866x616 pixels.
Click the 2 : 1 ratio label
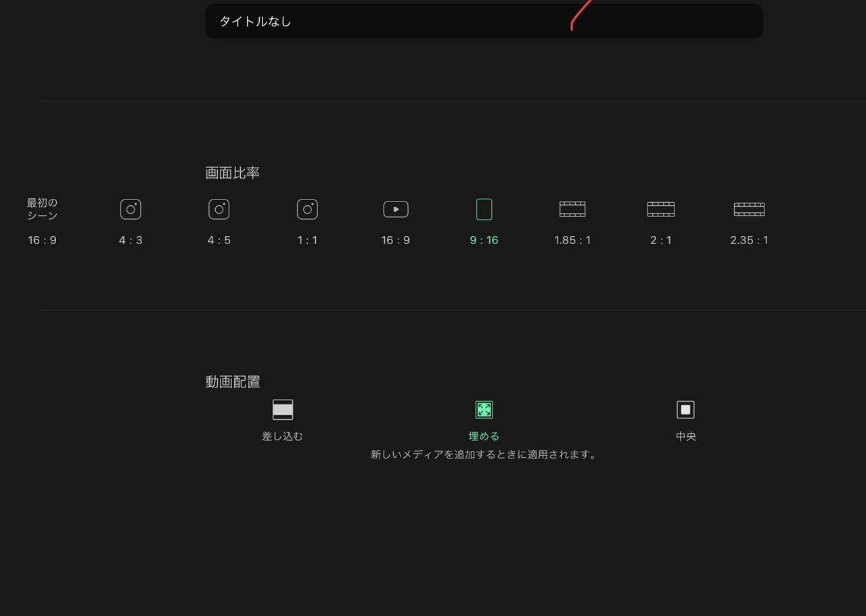[x=661, y=240]
